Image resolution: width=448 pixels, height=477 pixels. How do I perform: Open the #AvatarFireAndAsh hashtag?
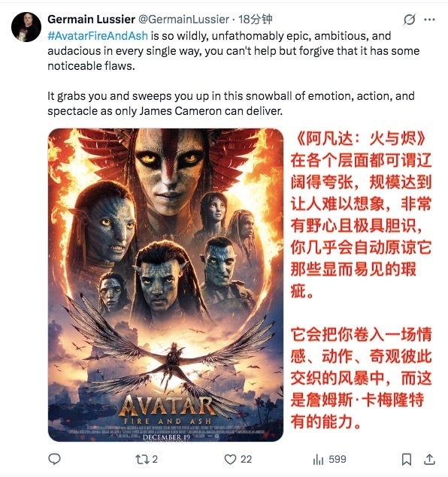pyautogui.click(x=98, y=36)
